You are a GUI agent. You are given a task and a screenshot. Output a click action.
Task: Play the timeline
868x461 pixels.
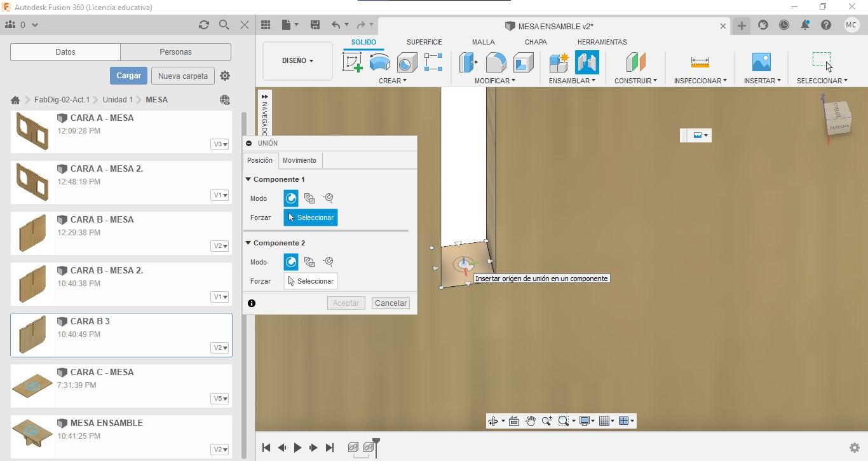point(297,448)
